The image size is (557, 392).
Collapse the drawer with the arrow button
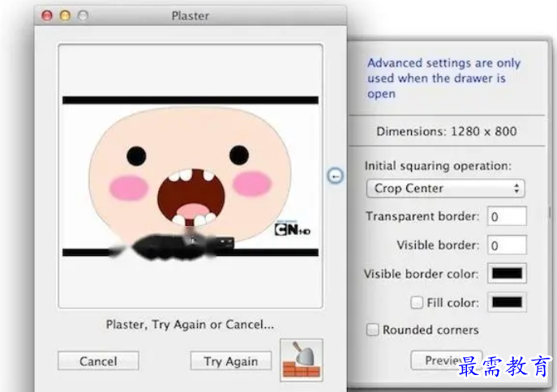[x=335, y=176]
